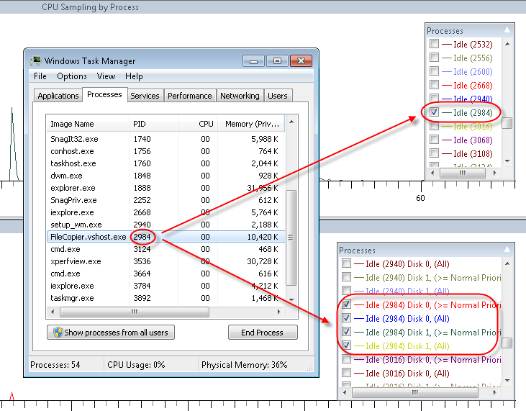Select the cmd.exe row with PID 3124
Viewport: 526px width, 411px height.
click(166, 249)
